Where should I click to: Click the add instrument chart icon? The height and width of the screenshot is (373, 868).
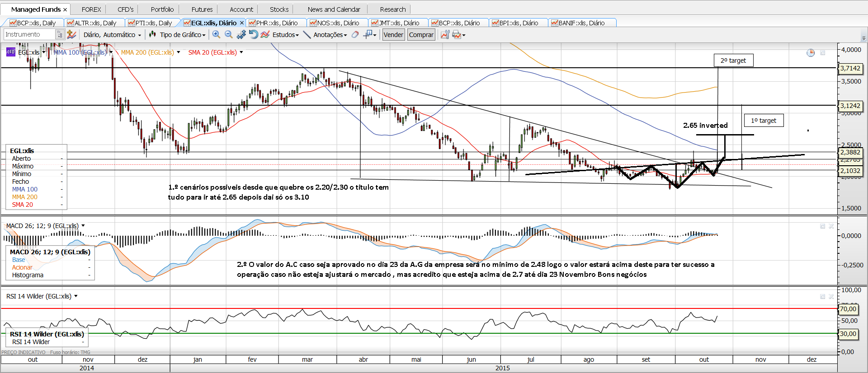coord(71,34)
